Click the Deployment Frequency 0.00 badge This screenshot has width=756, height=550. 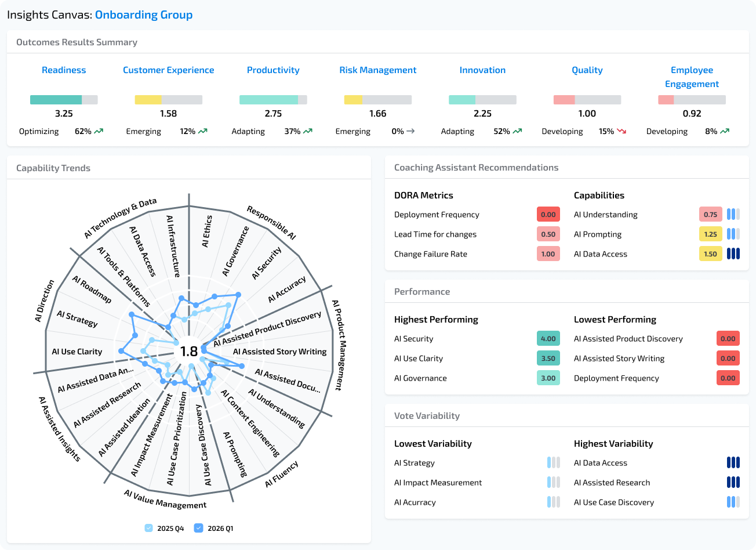point(728,378)
